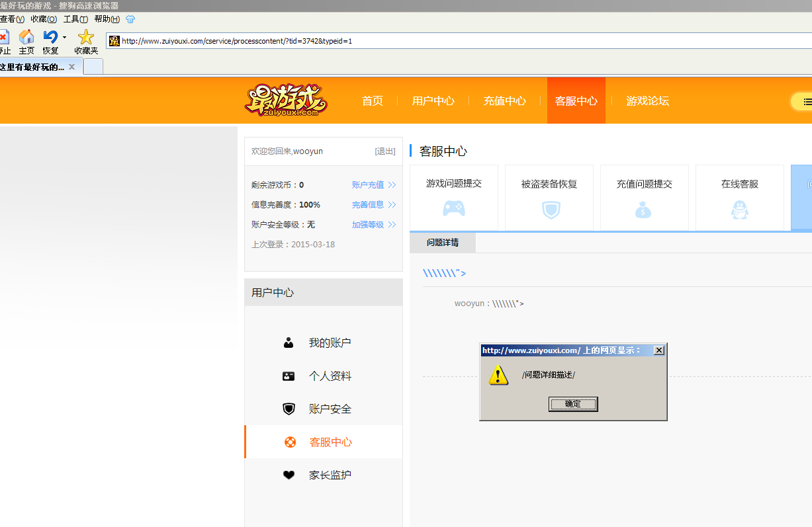812x527 pixels.
Task: Close the current browser tab
Action: [71, 67]
